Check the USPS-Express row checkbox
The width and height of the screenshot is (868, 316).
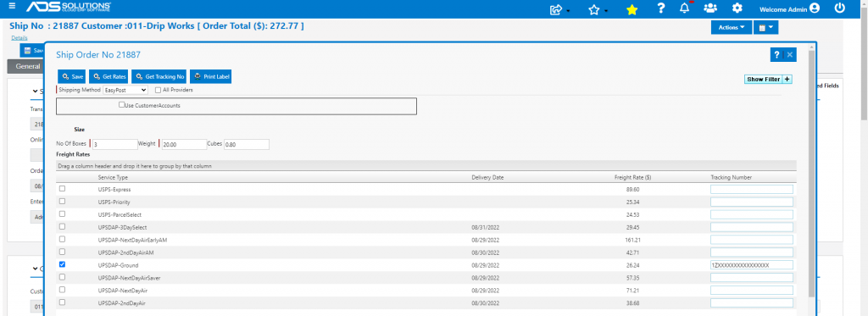pyautogui.click(x=62, y=189)
